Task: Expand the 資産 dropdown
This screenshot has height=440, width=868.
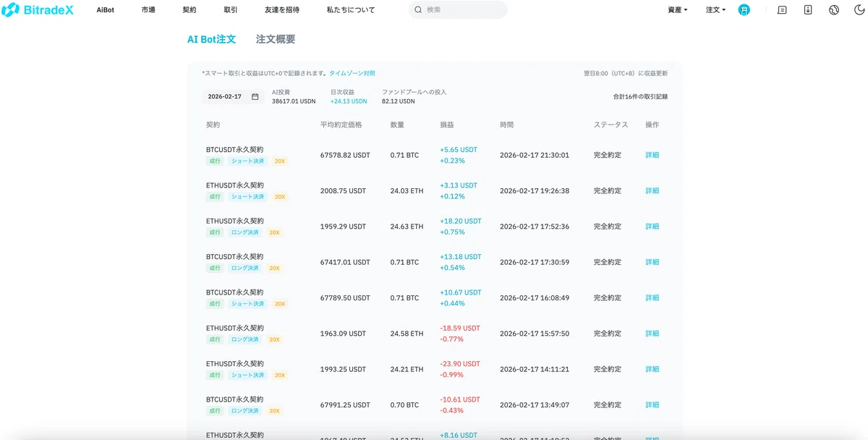Action: 677,10
